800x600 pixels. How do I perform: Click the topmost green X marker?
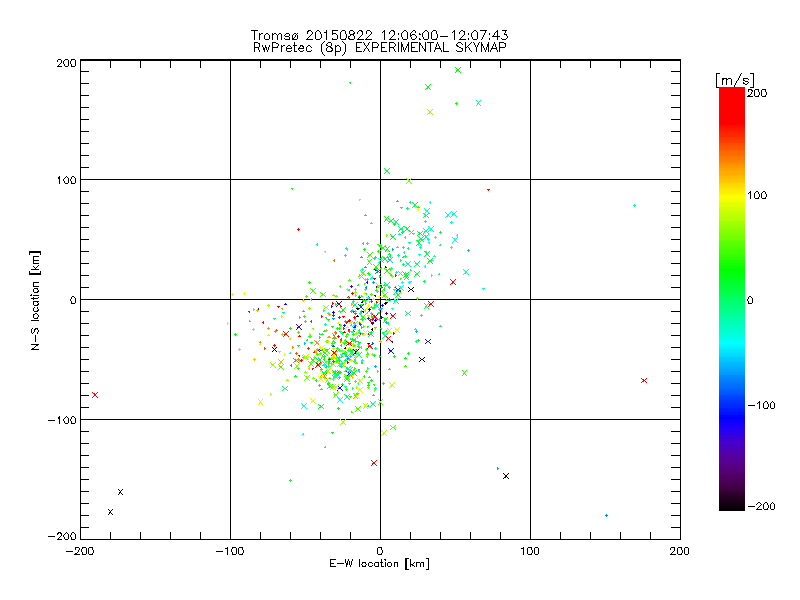(458, 70)
